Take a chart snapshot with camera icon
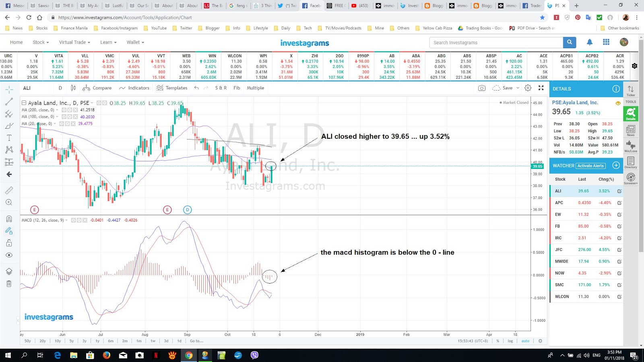This screenshot has width=644, height=362. [481, 88]
